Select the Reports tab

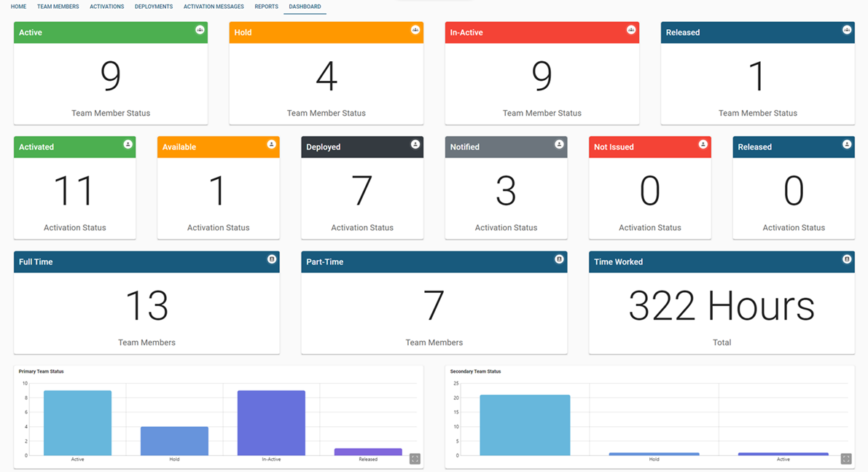tap(266, 7)
